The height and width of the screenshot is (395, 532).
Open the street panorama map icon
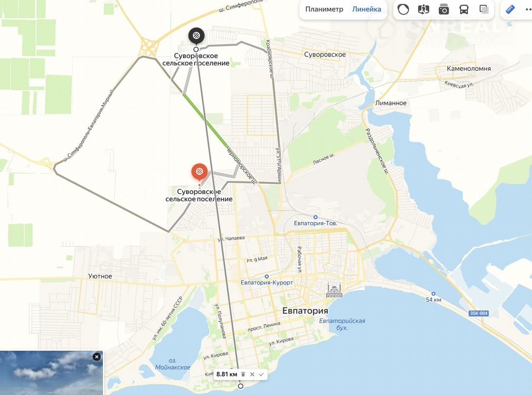pyautogui.click(x=424, y=9)
